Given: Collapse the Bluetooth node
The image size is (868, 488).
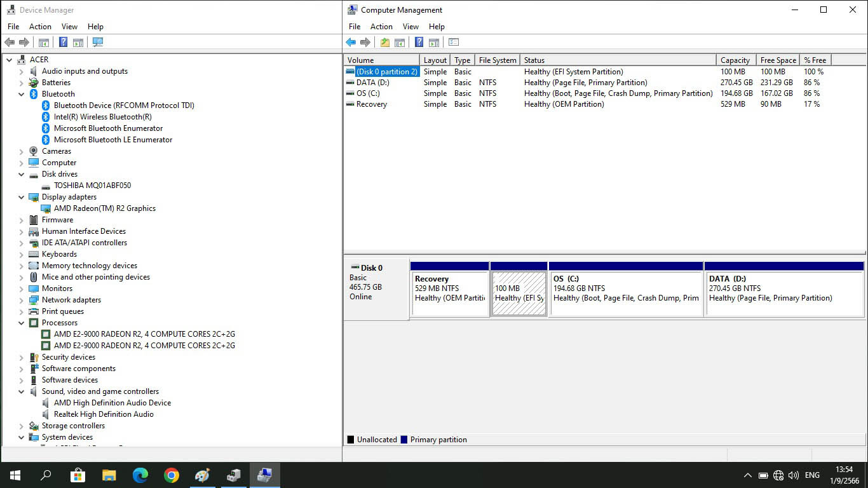Looking at the screenshot, I should tap(21, 94).
